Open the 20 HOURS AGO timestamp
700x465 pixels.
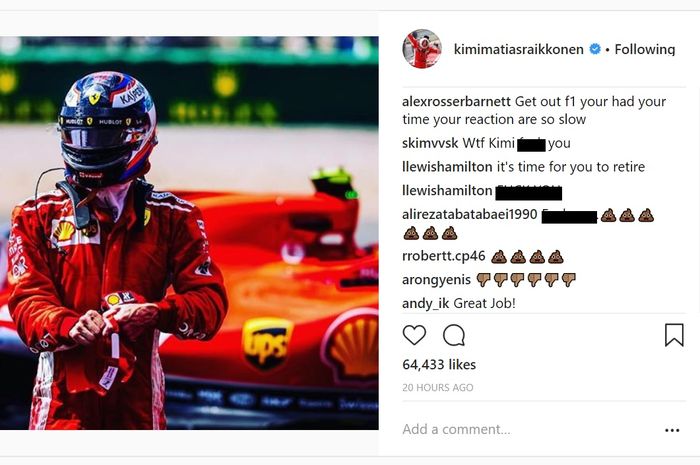coord(438,387)
